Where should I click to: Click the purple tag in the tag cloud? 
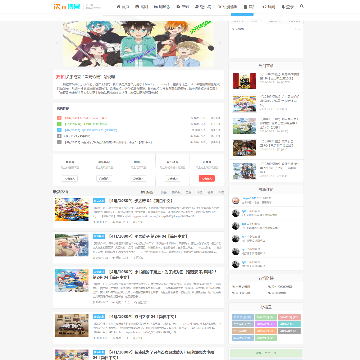(266, 324)
